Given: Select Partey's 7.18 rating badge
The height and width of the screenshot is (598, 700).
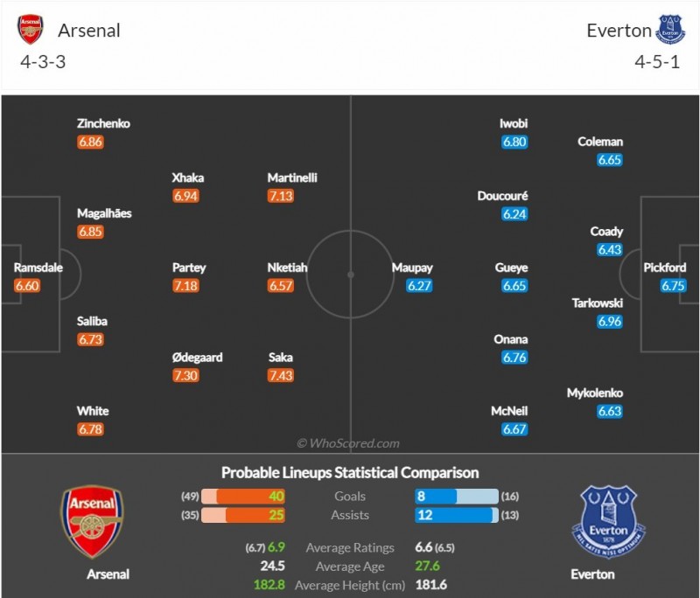Looking at the screenshot, I should [185, 285].
